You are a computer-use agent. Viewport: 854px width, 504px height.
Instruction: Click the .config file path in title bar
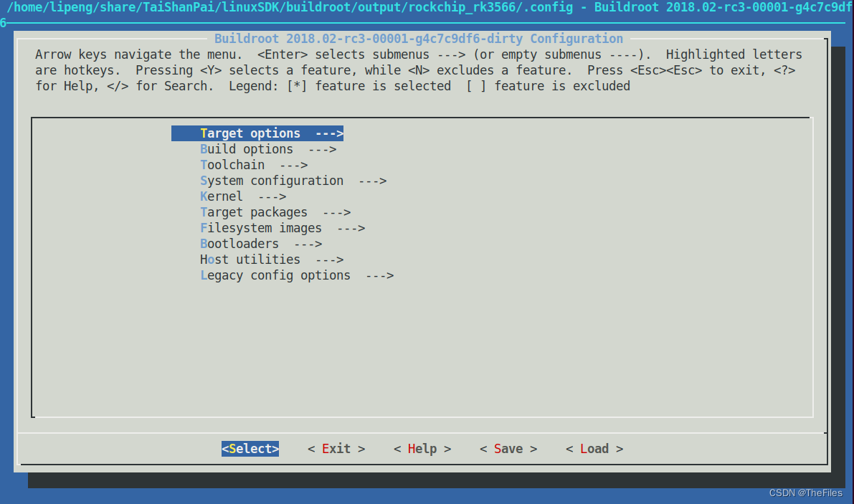coord(290,8)
